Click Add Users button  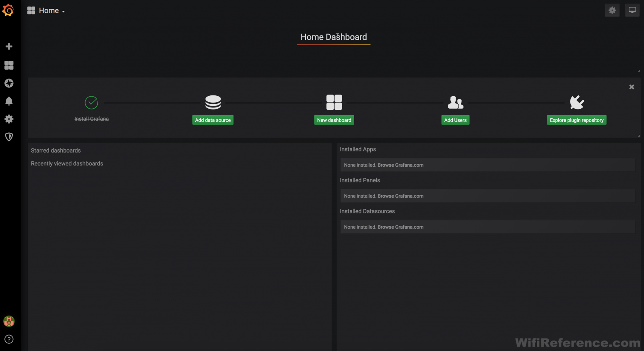coord(455,120)
